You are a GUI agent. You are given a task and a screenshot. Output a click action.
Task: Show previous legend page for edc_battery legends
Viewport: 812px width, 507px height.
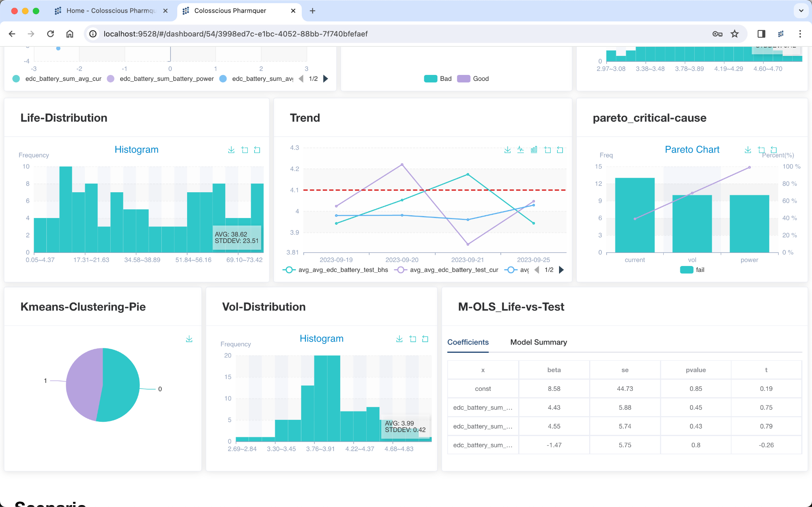(x=301, y=78)
